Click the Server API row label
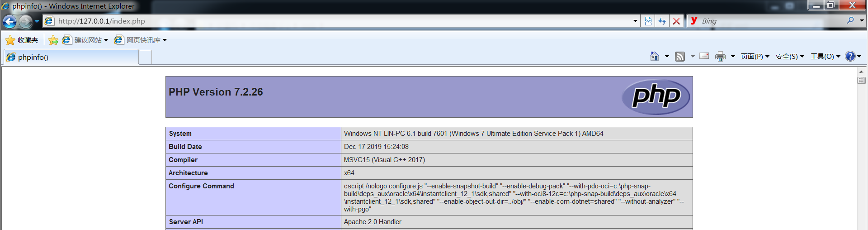This screenshot has width=868, height=230. tap(186, 222)
